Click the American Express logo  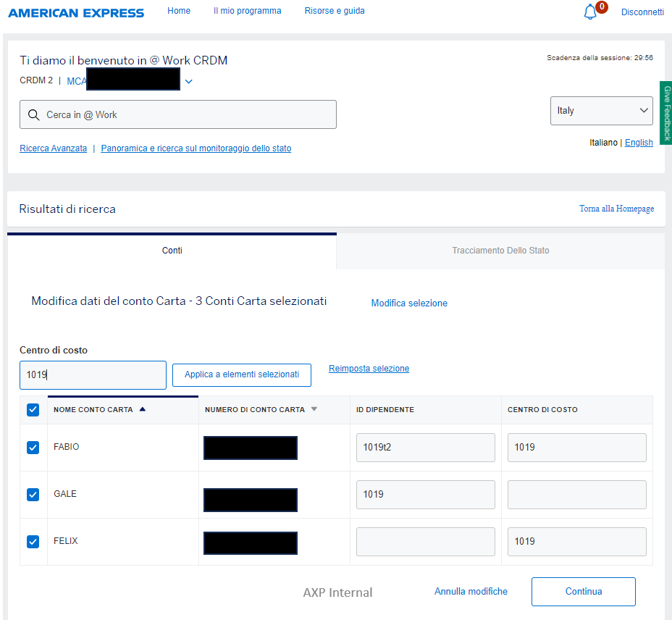click(x=76, y=13)
